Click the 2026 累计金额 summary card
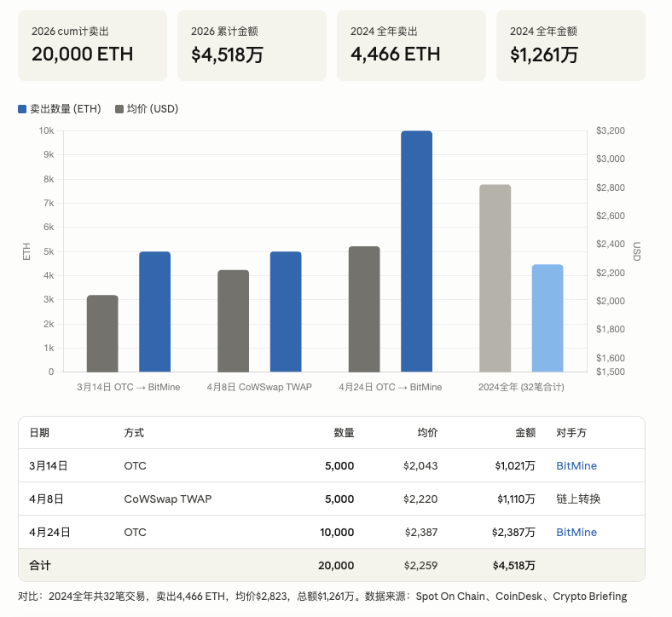 pyautogui.click(x=252, y=46)
